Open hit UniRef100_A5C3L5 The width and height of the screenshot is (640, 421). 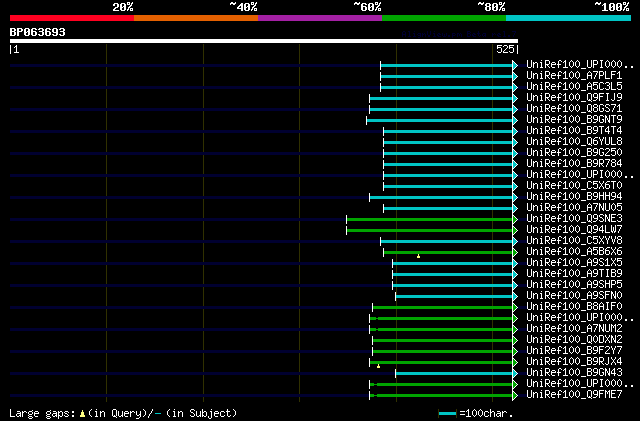coord(574,87)
